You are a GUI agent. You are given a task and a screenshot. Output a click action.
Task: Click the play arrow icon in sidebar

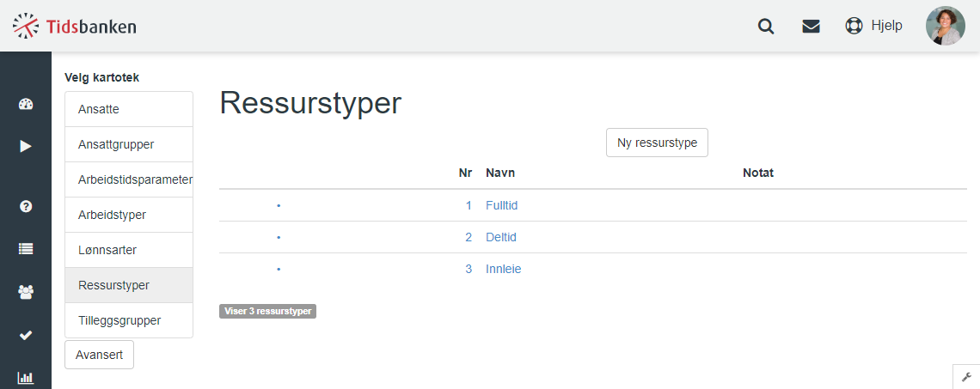click(x=26, y=146)
